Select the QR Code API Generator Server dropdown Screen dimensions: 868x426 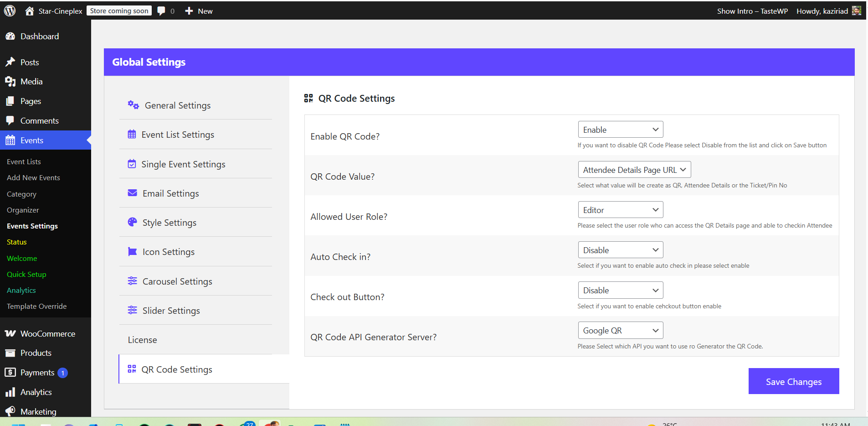620,330
